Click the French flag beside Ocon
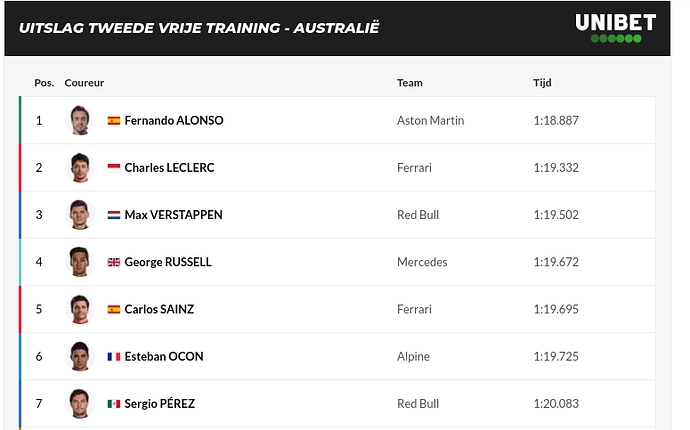This screenshot has width=690, height=430. (x=114, y=356)
